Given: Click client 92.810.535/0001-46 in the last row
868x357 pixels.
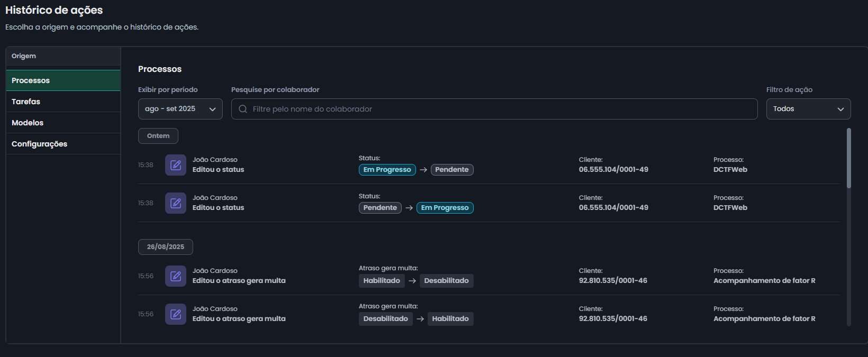Looking at the screenshot, I should 613,319.
